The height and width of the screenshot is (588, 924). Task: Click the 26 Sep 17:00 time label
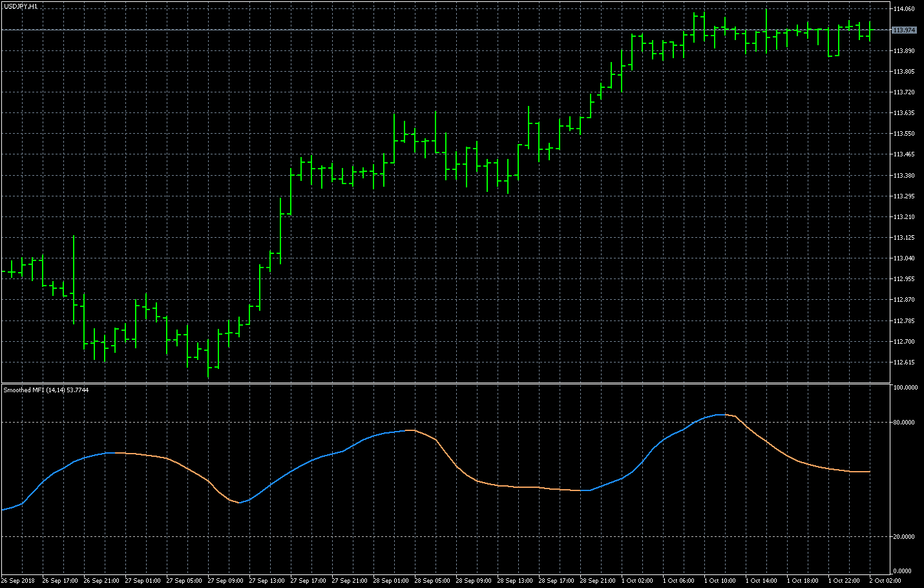(x=60, y=581)
